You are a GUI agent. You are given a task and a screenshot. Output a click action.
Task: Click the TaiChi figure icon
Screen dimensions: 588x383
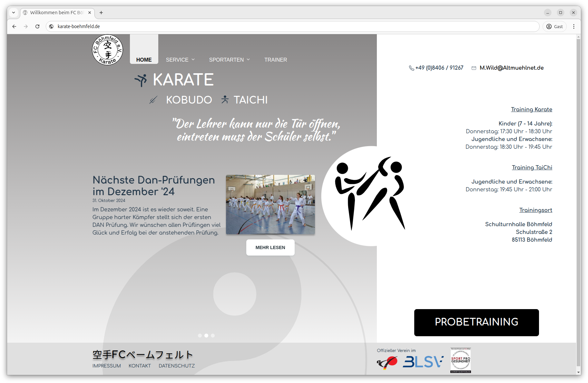225,100
